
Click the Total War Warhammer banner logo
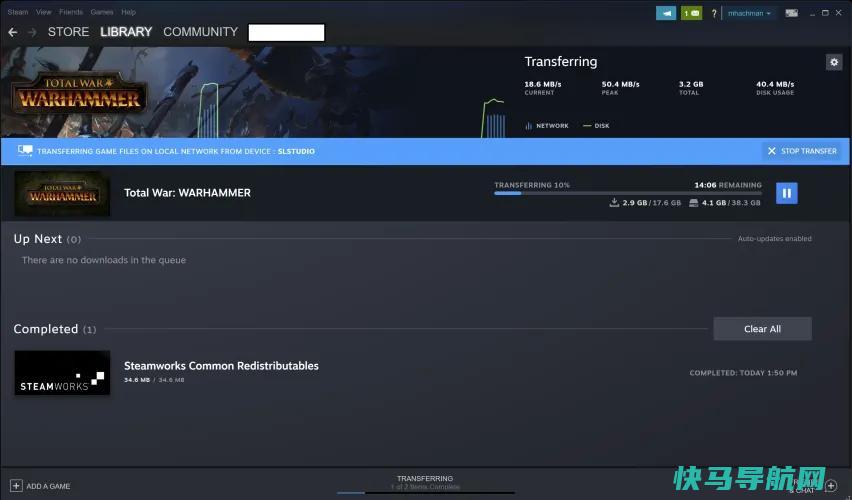point(79,93)
